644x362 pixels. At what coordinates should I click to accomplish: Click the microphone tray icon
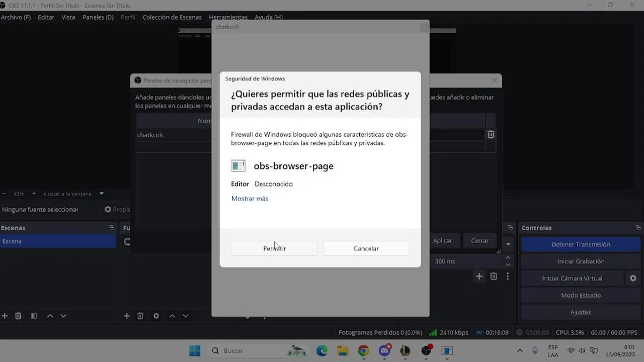pos(535,350)
